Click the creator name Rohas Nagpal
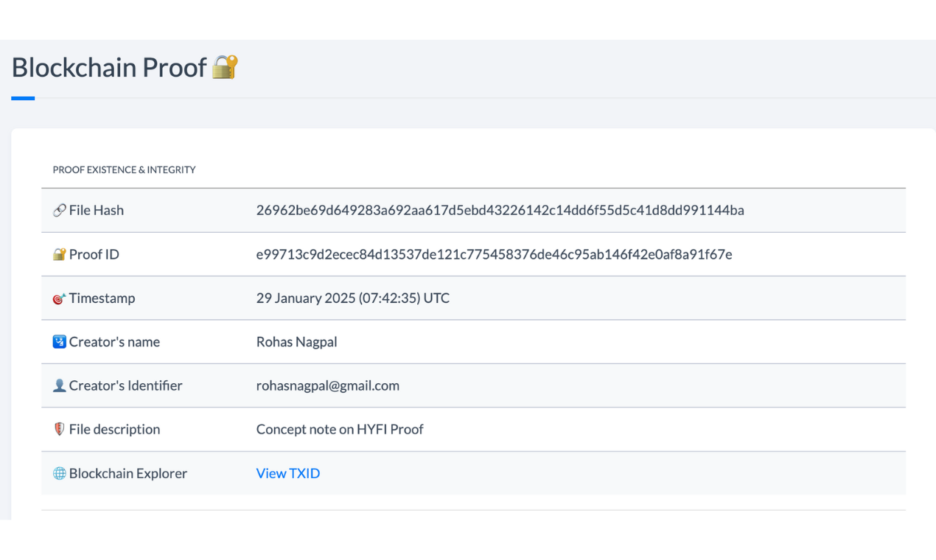 pos(296,341)
